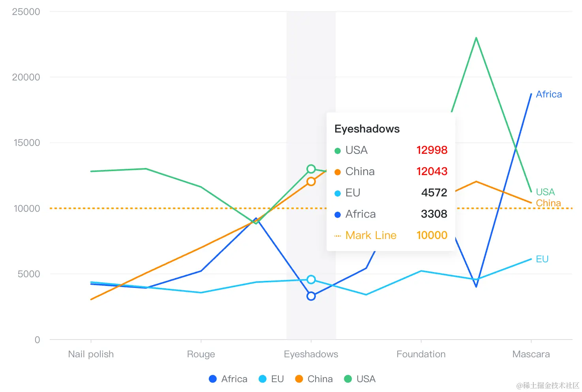The width and height of the screenshot is (582, 392).
Task: Click the USA end-of-line label
Action: (x=545, y=192)
